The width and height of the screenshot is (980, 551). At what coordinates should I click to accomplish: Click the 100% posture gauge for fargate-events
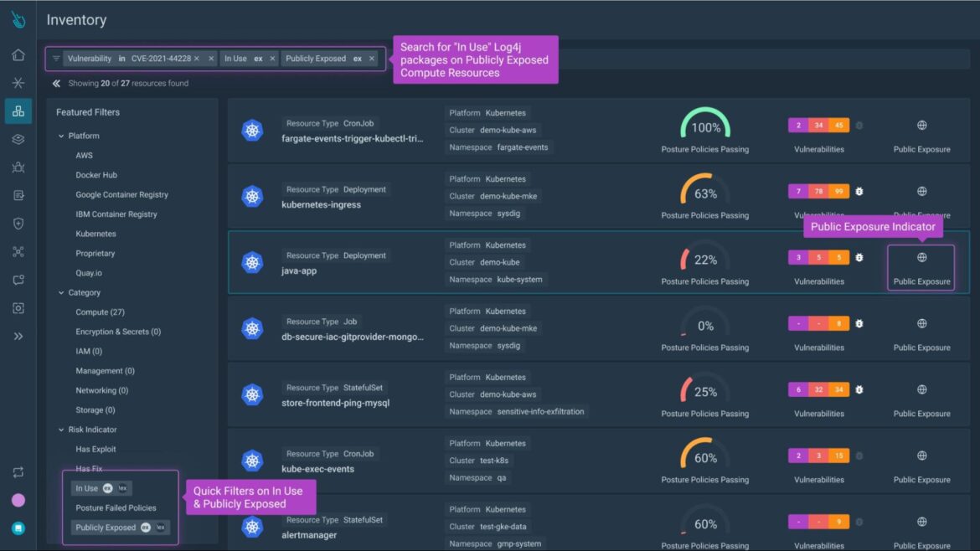point(705,124)
